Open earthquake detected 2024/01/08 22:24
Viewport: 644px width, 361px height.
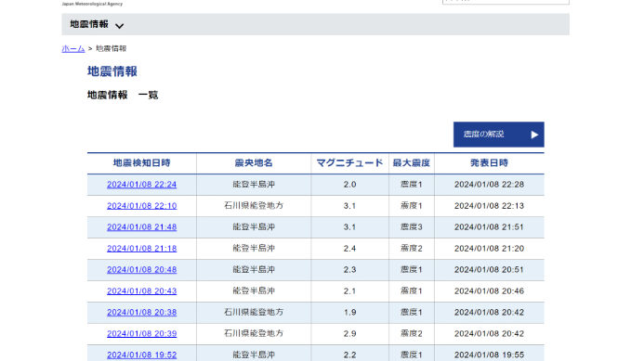click(x=141, y=185)
